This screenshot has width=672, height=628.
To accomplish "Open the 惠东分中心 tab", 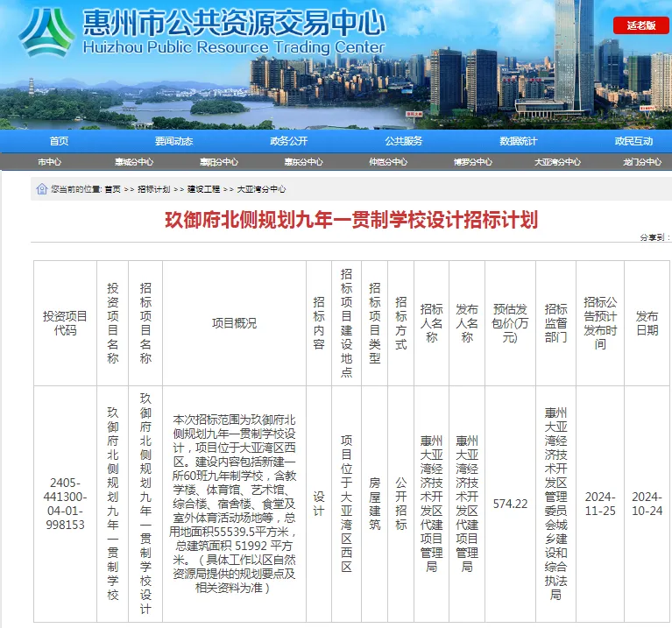I will [x=303, y=162].
